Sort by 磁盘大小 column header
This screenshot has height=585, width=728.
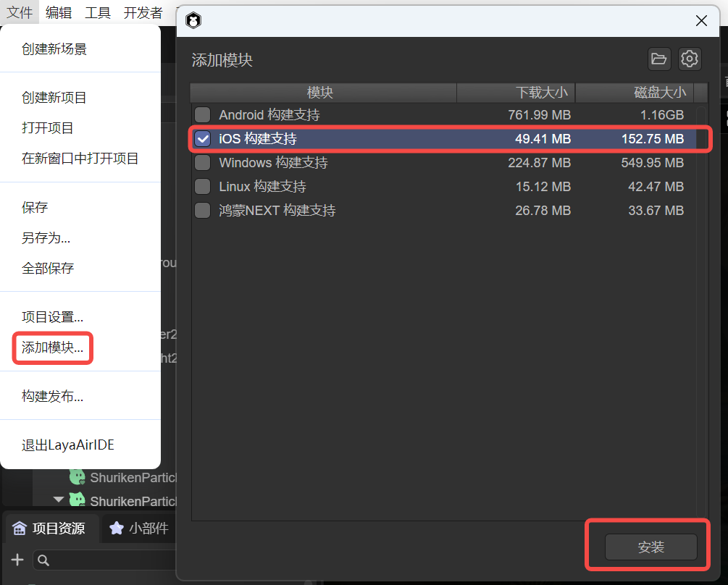(635, 93)
